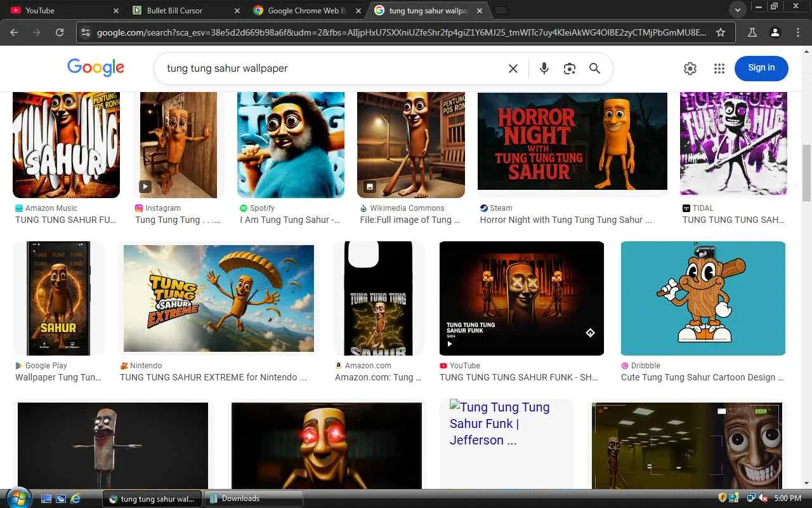Open the security shield tray icon

point(722,498)
